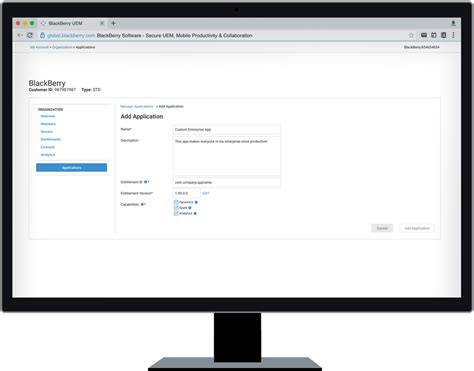Click the Add Application page heading
Viewport: 474px width, 371px height.
[x=142, y=116]
